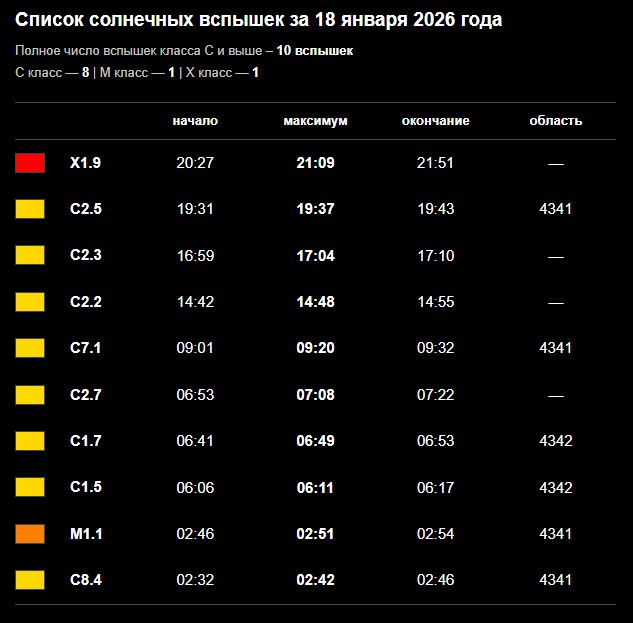Image resolution: width=633 pixels, height=623 pixels.
Task: Click region 4342 in the C1.5 row
Action: point(555,488)
